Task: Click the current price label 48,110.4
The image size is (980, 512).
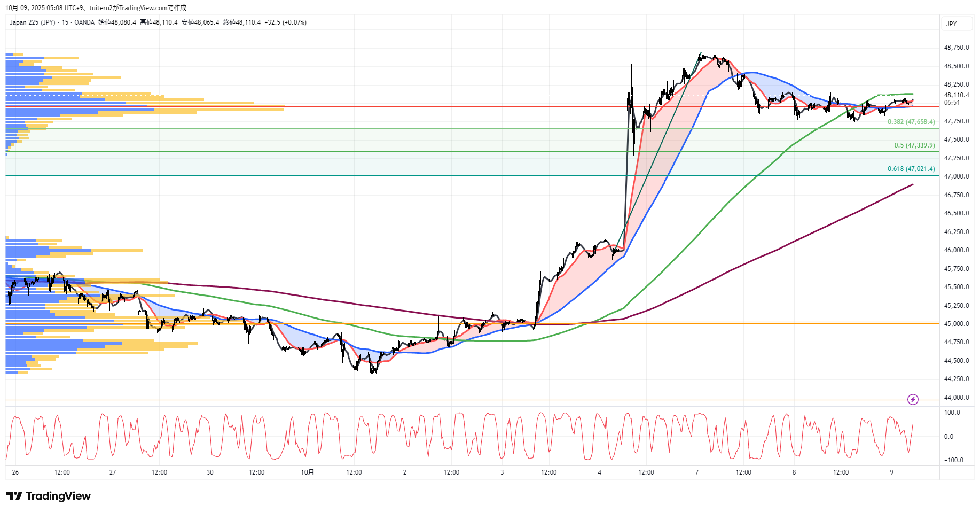Action: pyautogui.click(x=956, y=95)
